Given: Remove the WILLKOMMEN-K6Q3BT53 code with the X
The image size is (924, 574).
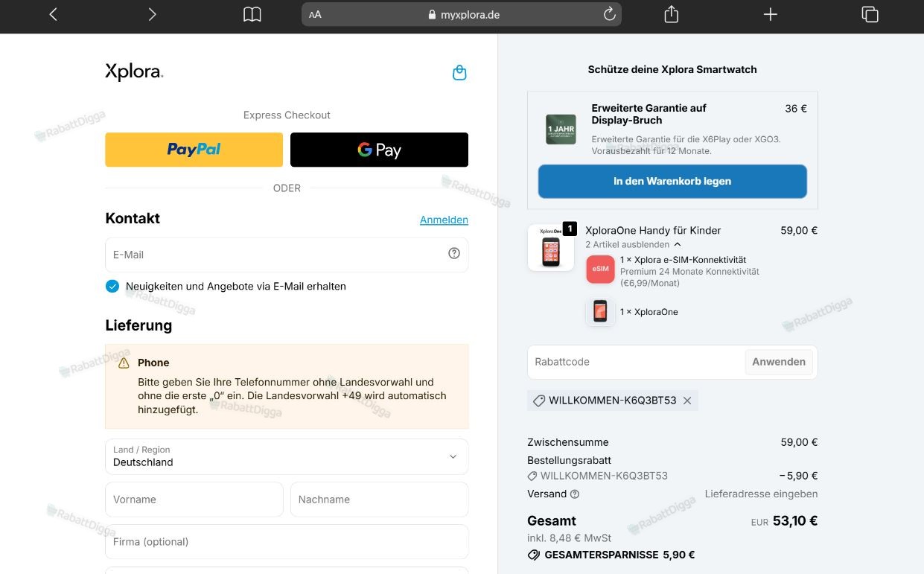Looking at the screenshot, I should point(687,401).
